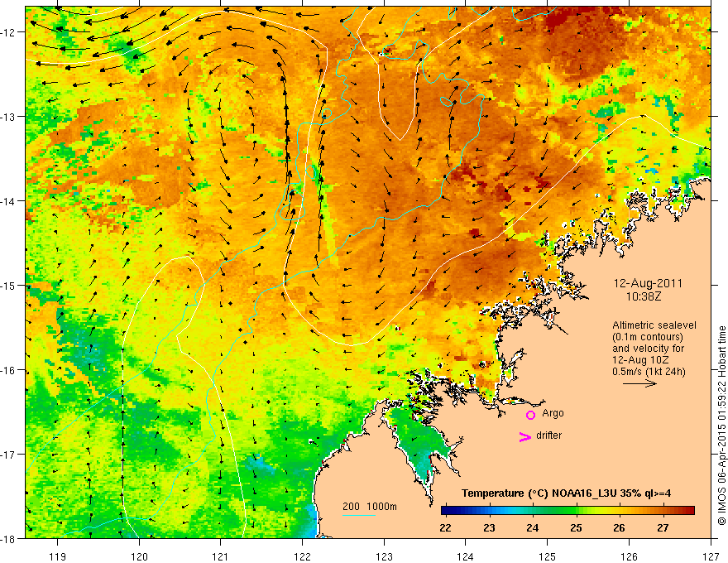Click the '0.5m/s (1kt 24h)' scale text
Viewport: 728px width, 563px height.
649,372
